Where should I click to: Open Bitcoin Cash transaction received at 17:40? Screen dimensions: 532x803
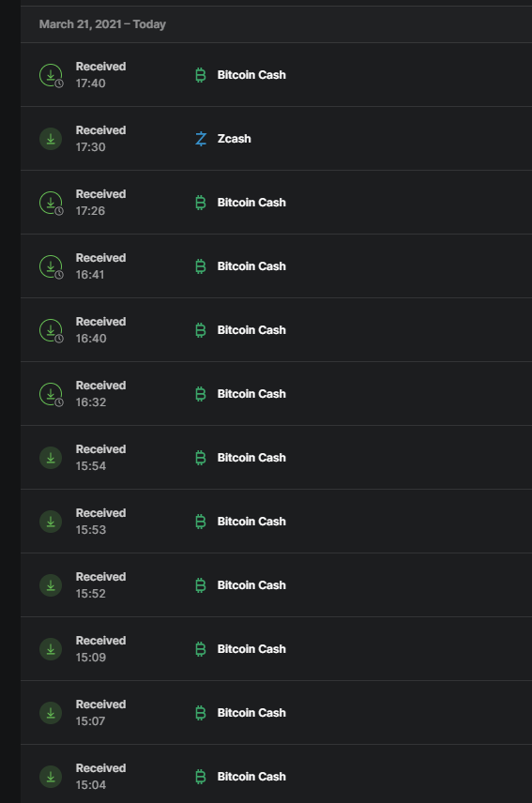click(x=276, y=75)
